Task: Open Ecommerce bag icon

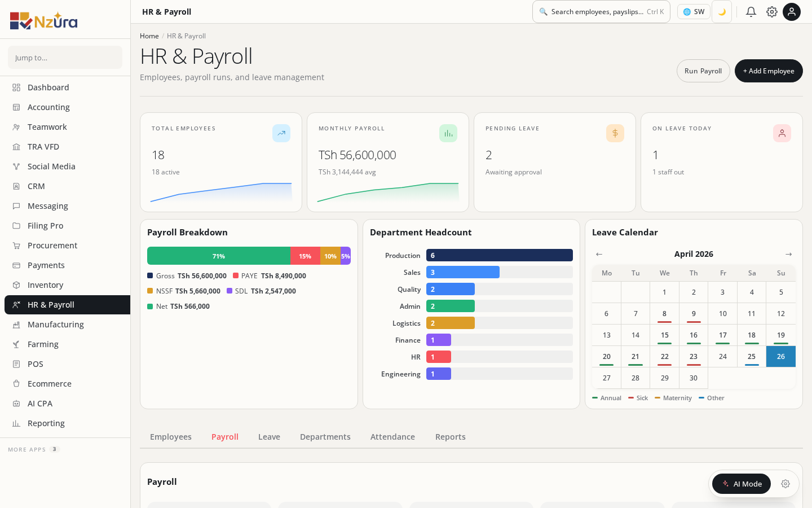Action: [x=16, y=384]
